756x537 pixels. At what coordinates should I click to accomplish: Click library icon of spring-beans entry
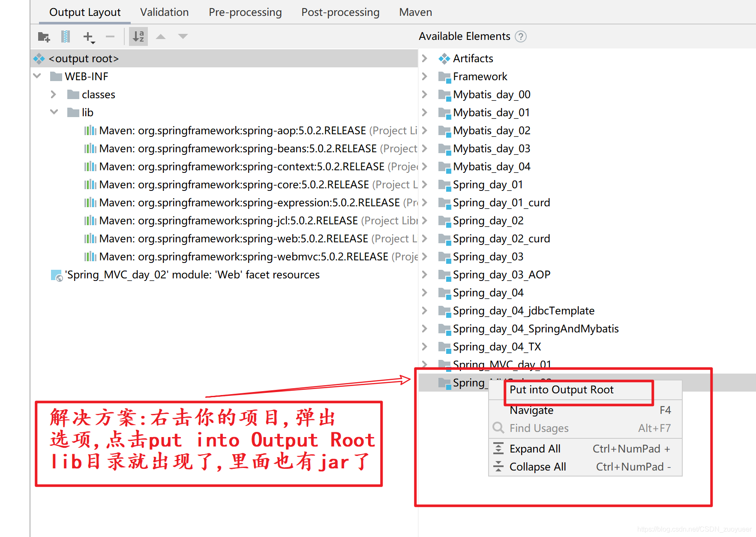pyautogui.click(x=90, y=149)
